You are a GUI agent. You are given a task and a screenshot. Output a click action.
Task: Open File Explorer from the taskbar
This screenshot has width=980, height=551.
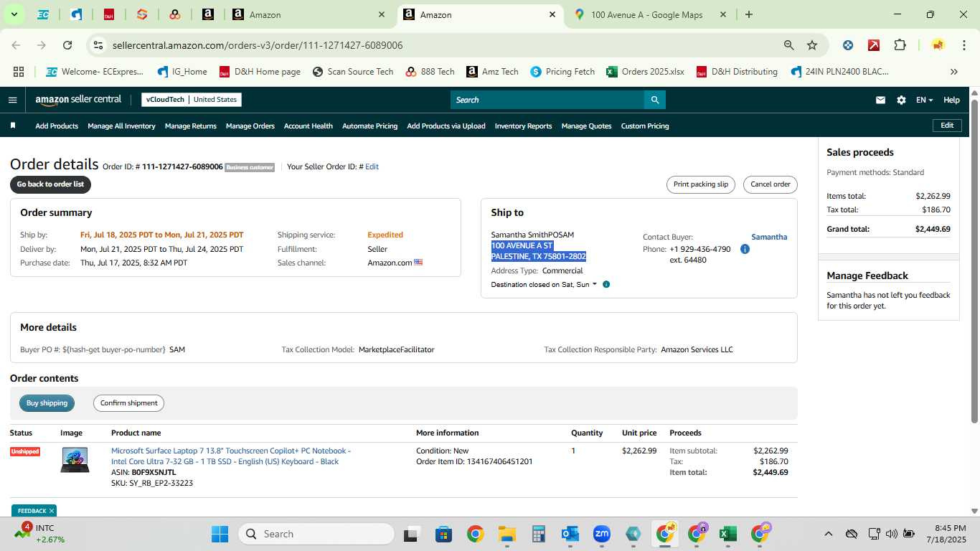click(507, 534)
